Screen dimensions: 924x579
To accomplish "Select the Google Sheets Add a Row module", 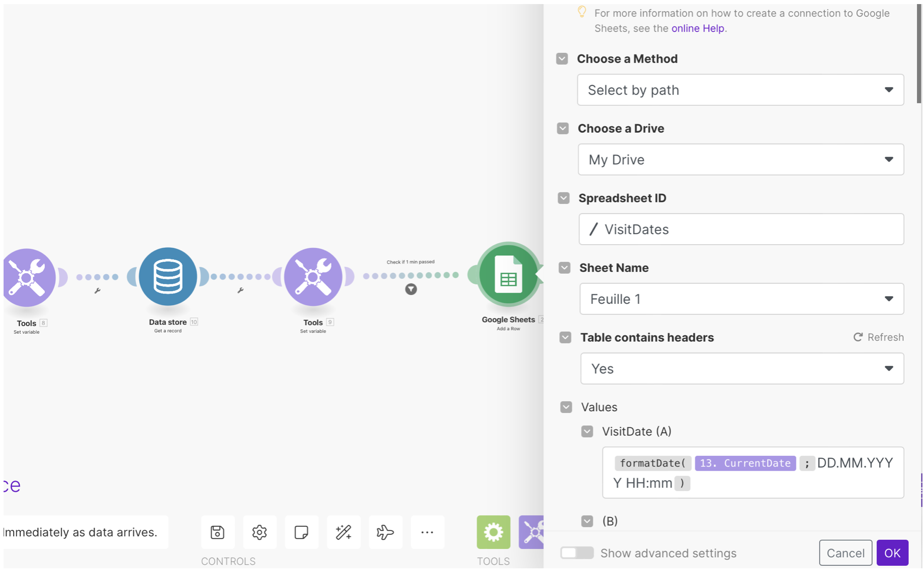I will [508, 275].
